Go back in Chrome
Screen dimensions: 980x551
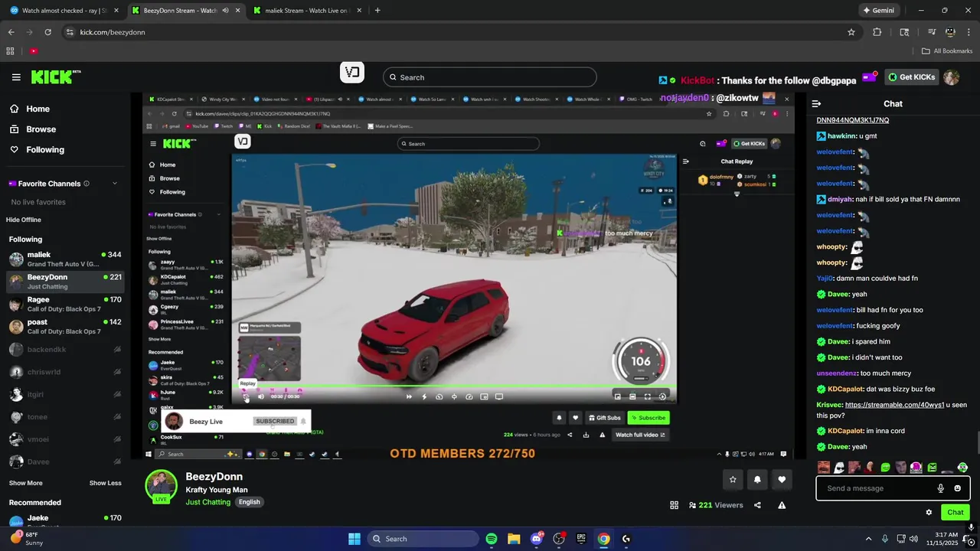(11, 32)
